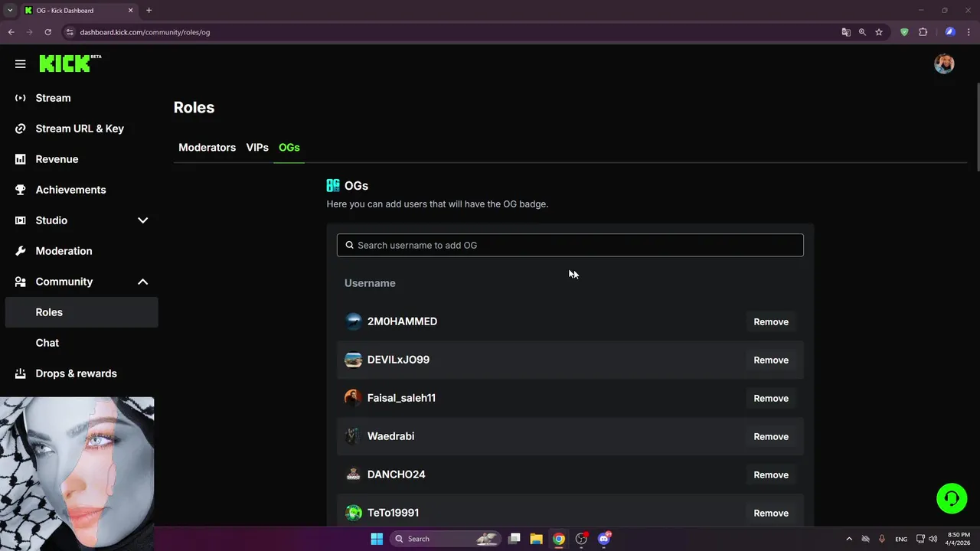
Task: Bookmark this page with star icon
Action: pos(879,32)
